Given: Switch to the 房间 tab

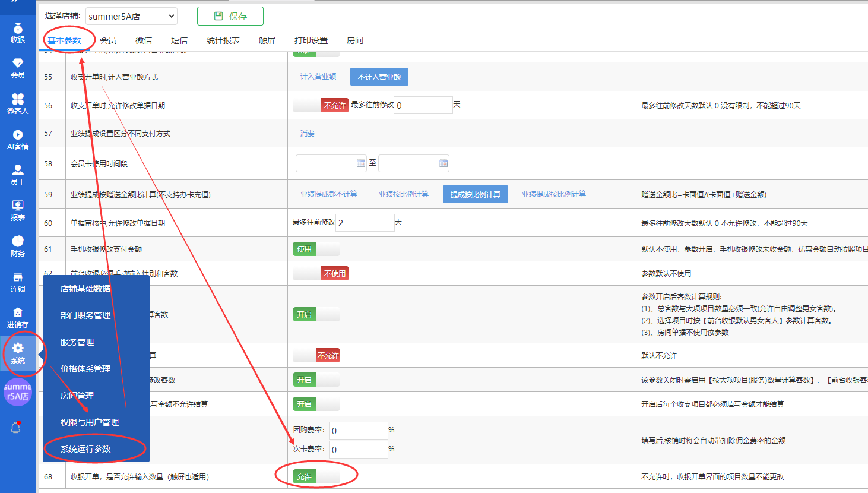Looking at the screenshot, I should click(x=355, y=40).
